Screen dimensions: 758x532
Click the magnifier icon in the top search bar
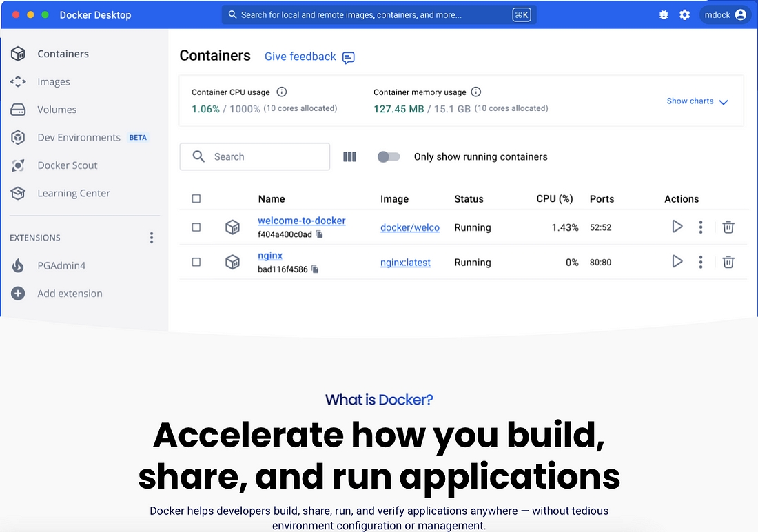coord(232,14)
